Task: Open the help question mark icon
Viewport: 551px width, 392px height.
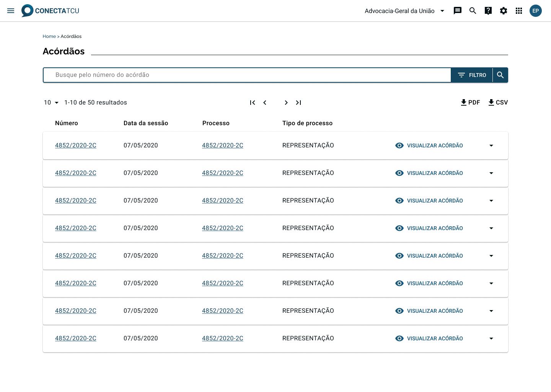Action: [488, 11]
